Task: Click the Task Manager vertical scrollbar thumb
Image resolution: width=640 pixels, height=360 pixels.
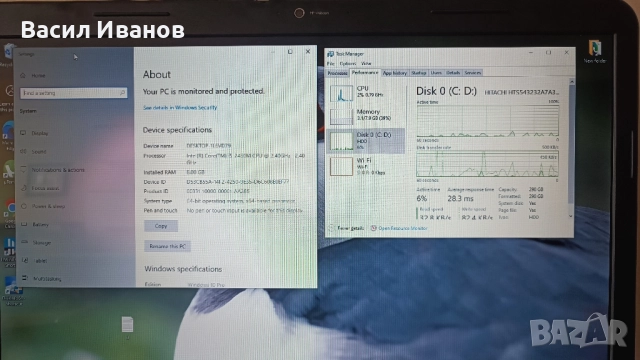Action: (x=571, y=143)
